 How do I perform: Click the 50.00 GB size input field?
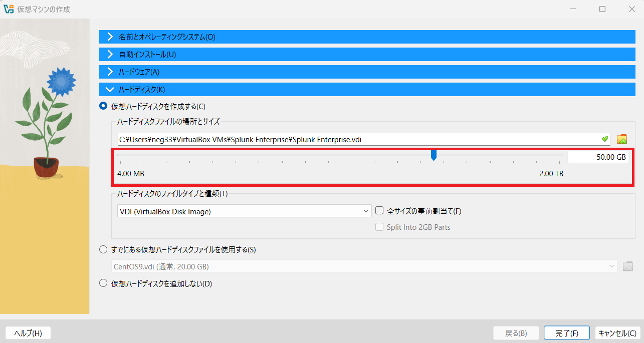coord(598,157)
